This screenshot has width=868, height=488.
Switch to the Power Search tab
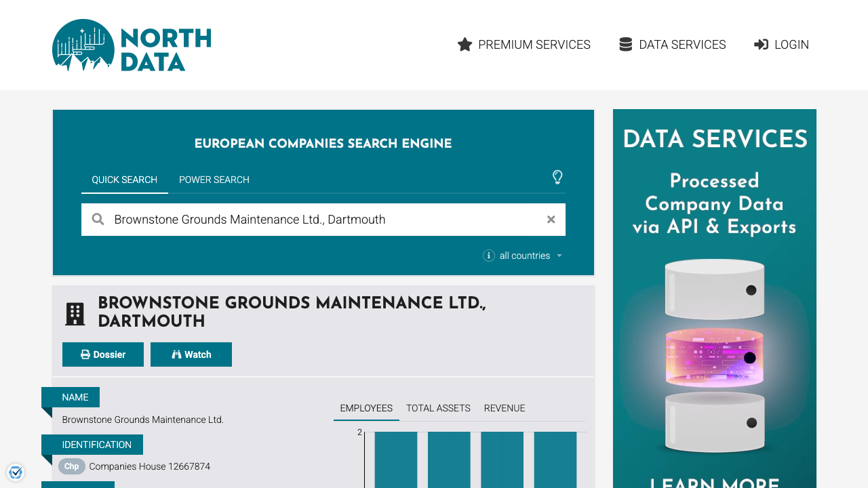pos(214,180)
